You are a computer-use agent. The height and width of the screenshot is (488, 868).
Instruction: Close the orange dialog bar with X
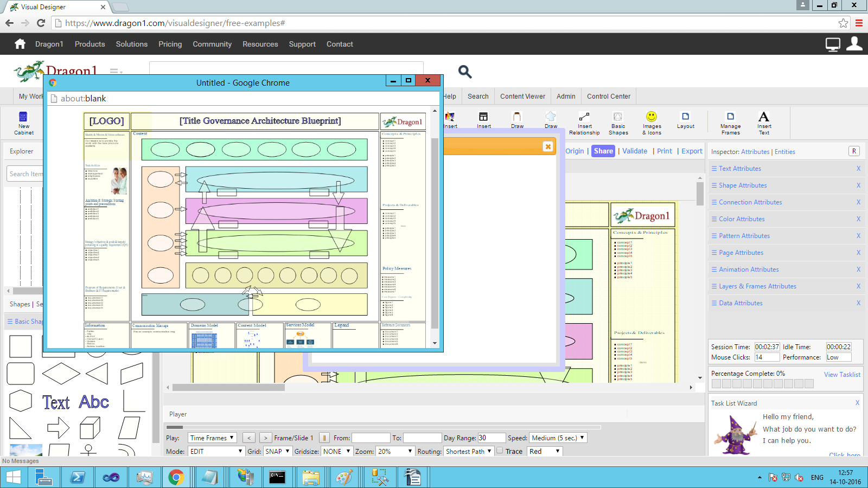click(x=548, y=146)
